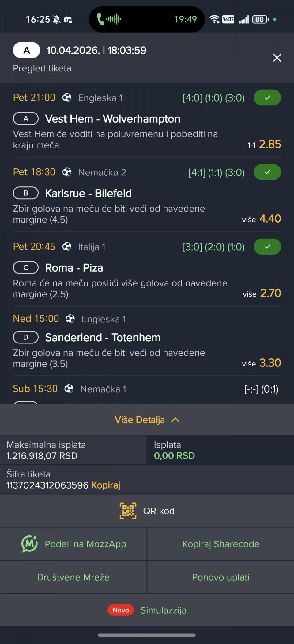Tap green checkmark for Vest Hem match

pos(267,98)
